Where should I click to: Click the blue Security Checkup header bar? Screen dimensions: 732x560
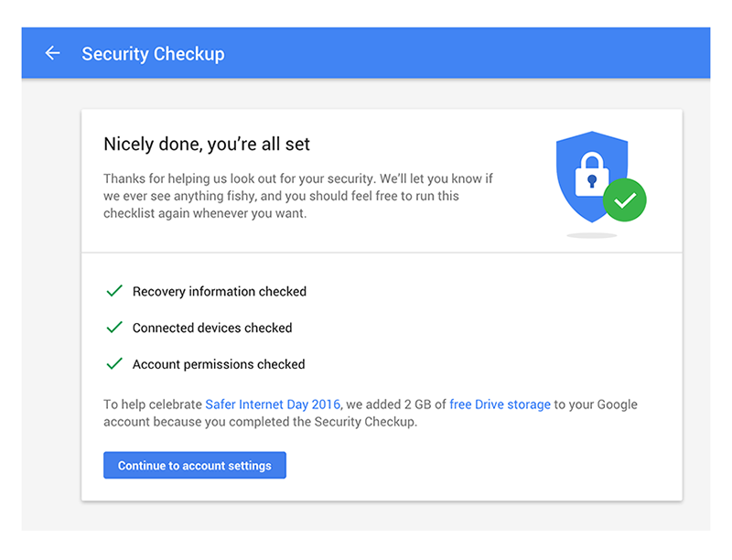tap(366, 53)
